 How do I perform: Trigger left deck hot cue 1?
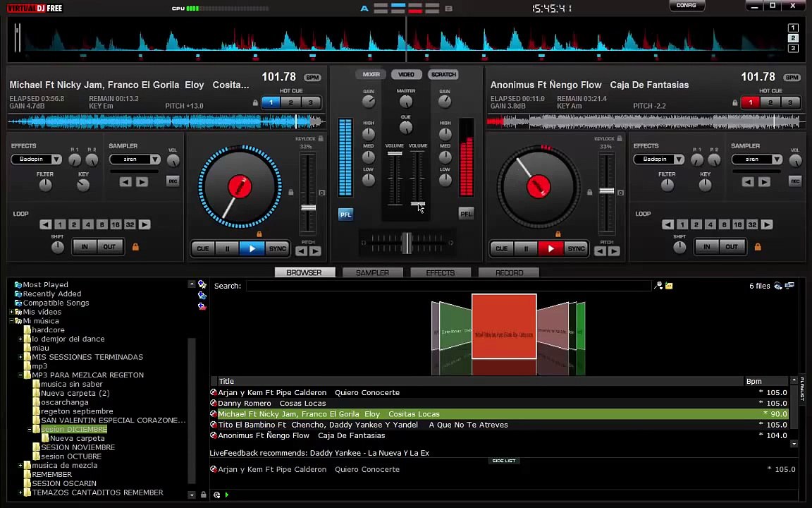coord(271,102)
